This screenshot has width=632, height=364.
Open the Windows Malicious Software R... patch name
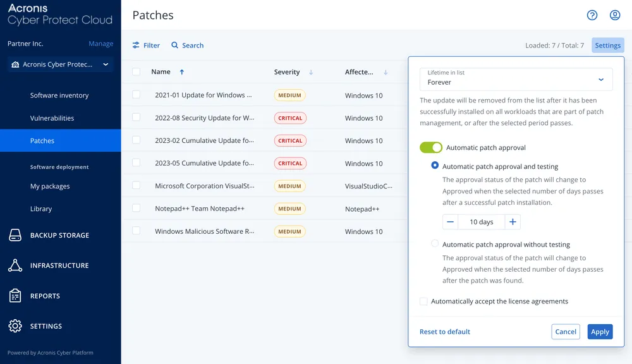[204, 231]
